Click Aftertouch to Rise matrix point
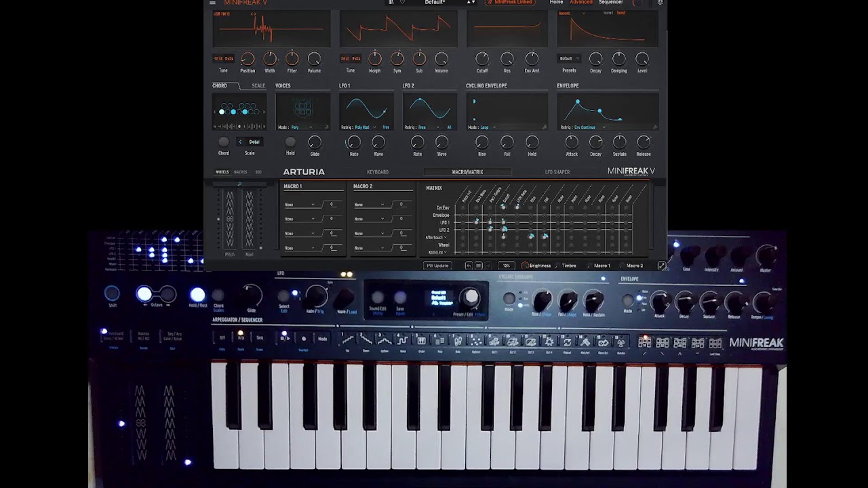Viewport: 868px width, 488px height. pos(530,237)
